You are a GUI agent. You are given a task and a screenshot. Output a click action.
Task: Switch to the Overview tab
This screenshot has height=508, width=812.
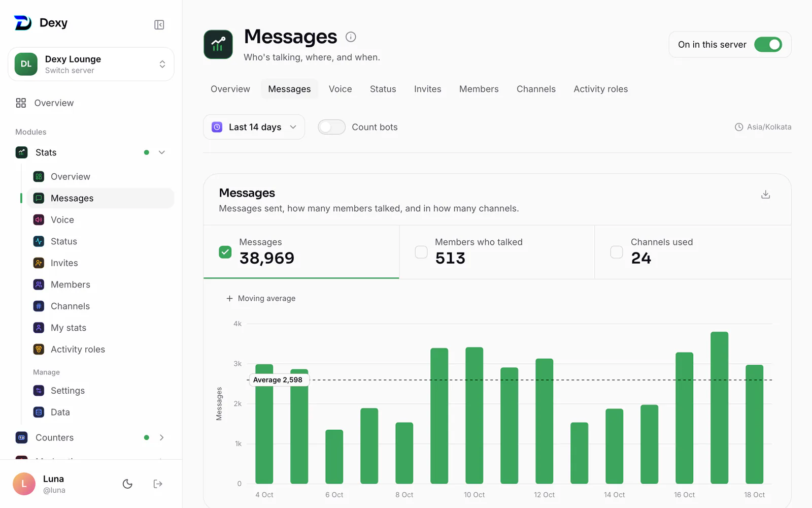(x=230, y=89)
